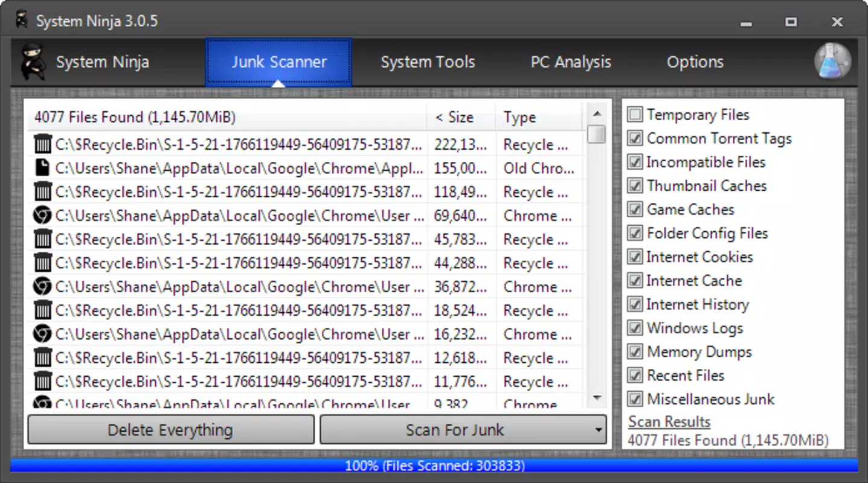Open the Scan Results link
The width and height of the screenshot is (868, 483).
point(669,421)
